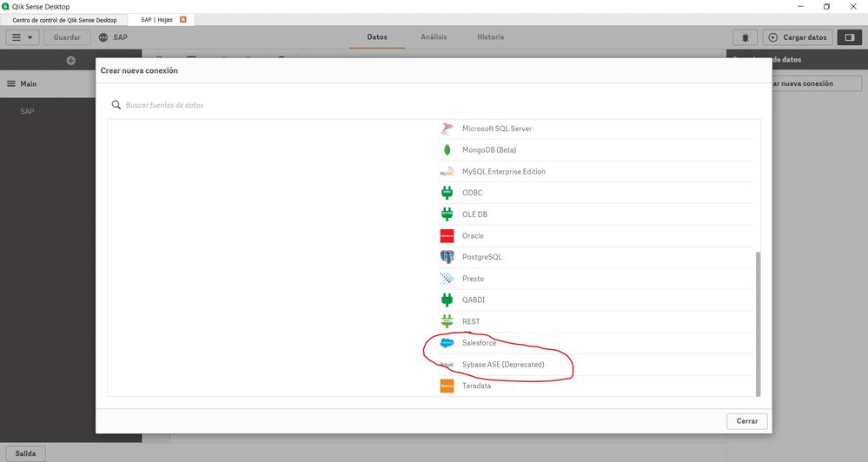The width and height of the screenshot is (868, 462).
Task: Choose the red Oracle icon
Action: [447, 235]
